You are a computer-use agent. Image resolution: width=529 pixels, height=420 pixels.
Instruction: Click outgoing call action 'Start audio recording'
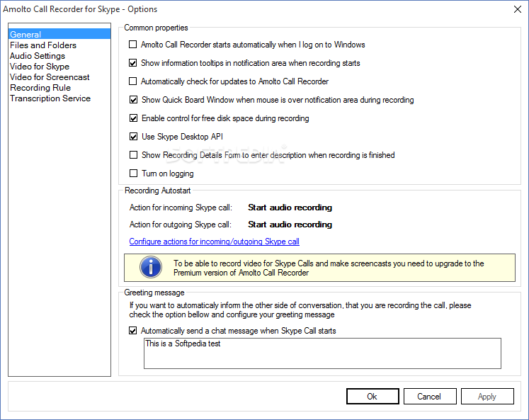click(290, 225)
